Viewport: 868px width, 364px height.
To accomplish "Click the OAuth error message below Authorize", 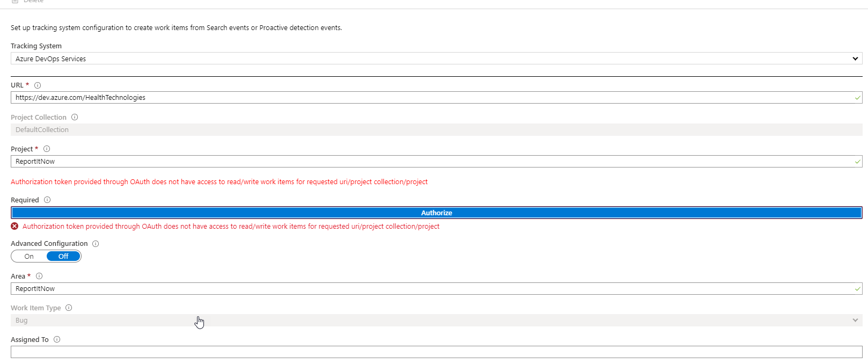I will pyautogui.click(x=231, y=227).
